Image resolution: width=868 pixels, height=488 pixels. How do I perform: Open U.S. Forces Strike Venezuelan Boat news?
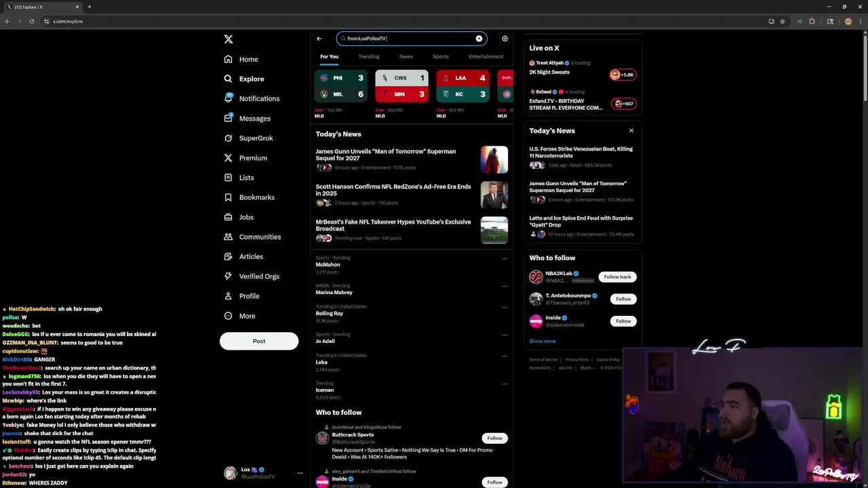(583, 157)
